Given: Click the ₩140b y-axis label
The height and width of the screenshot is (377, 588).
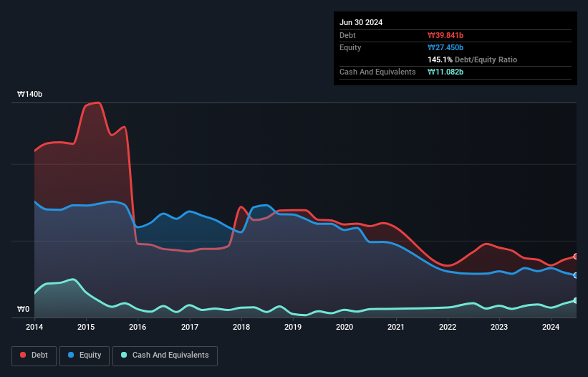Looking at the screenshot, I should point(29,94).
